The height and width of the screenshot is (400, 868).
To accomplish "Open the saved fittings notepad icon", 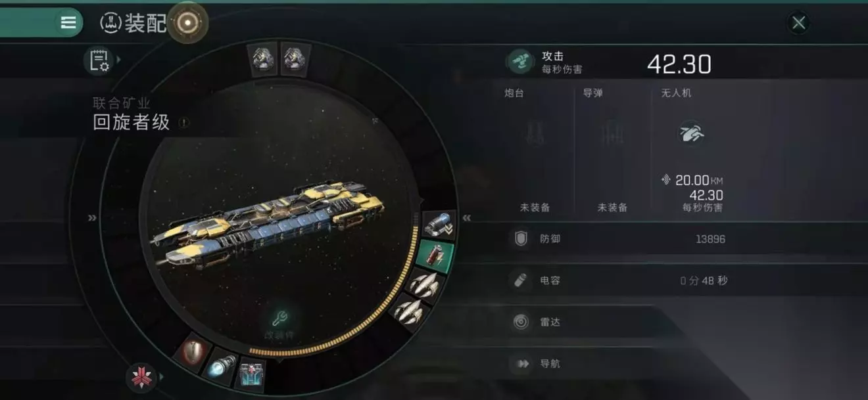I will click(99, 60).
